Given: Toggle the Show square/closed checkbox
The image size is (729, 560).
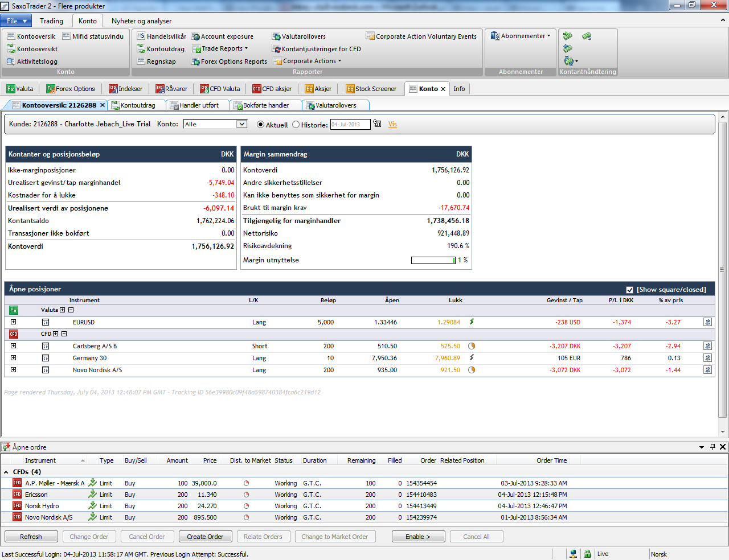Looking at the screenshot, I should click(629, 290).
